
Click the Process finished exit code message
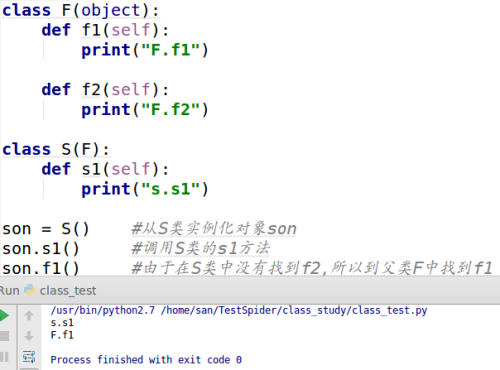click(x=146, y=360)
